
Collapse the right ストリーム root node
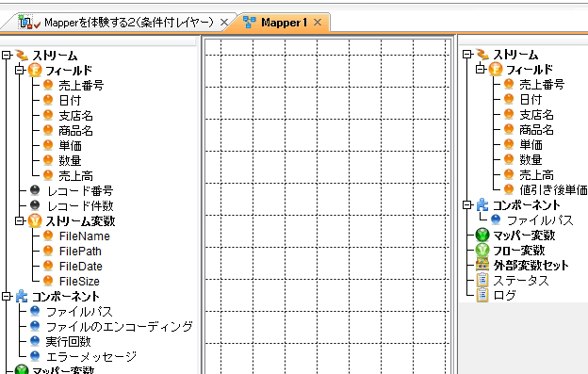tap(466, 55)
